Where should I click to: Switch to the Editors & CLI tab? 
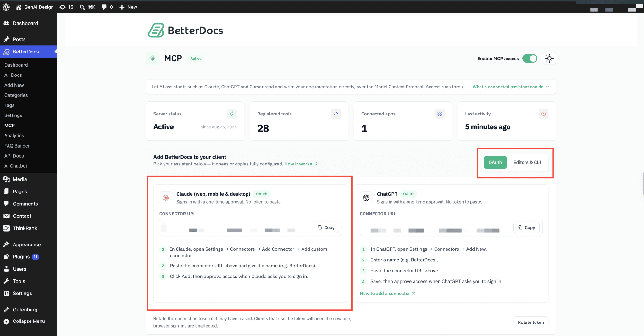pos(527,162)
